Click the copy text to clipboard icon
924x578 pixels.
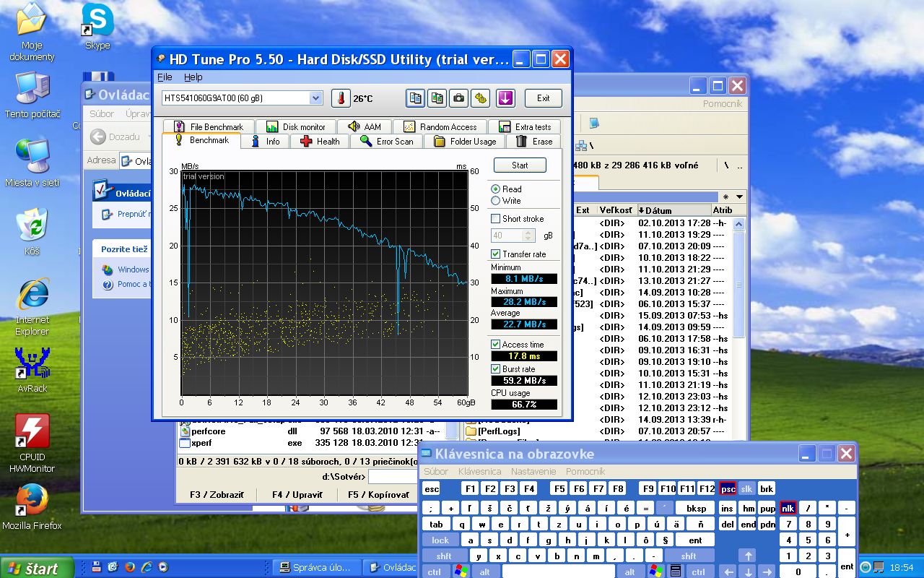pos(415,98)
